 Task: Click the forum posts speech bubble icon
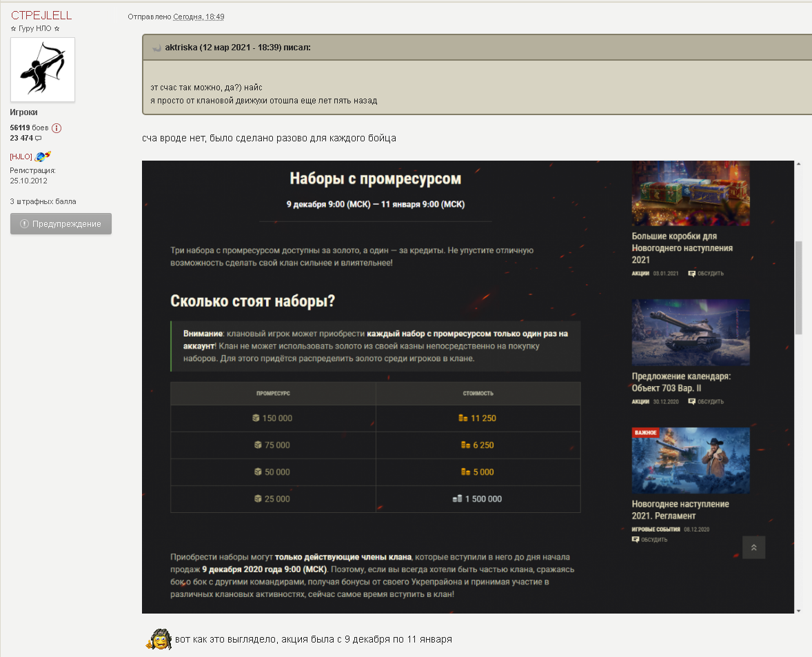pos(39,139)
